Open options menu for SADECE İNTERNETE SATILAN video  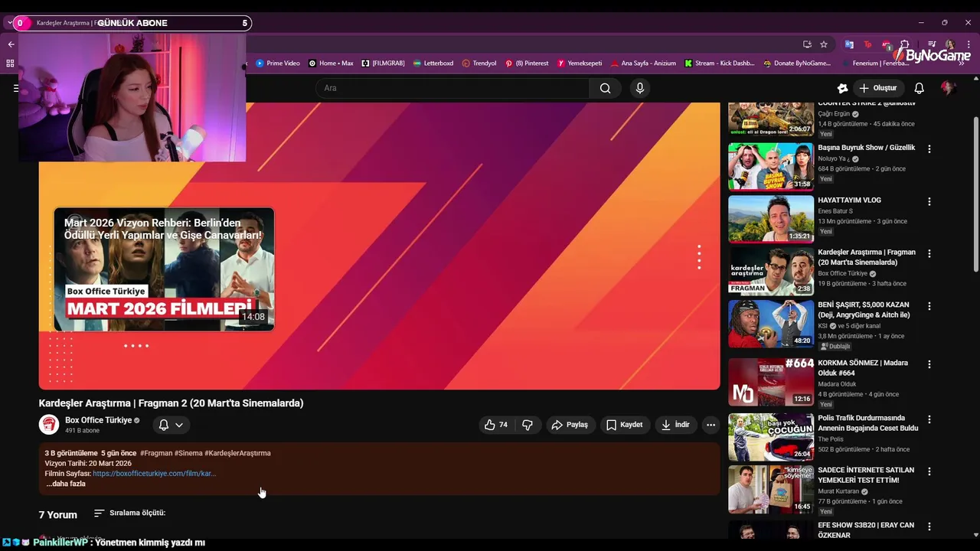click(929, 472)
